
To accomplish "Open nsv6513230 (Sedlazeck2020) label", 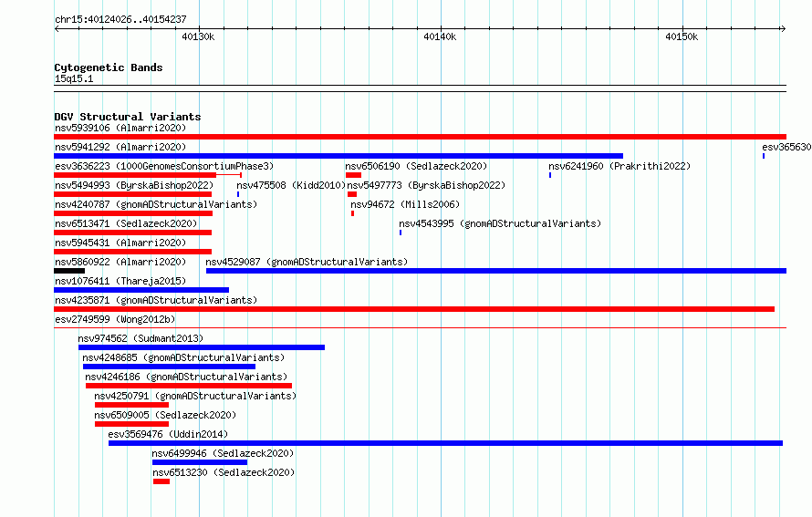I will point(224,472).
